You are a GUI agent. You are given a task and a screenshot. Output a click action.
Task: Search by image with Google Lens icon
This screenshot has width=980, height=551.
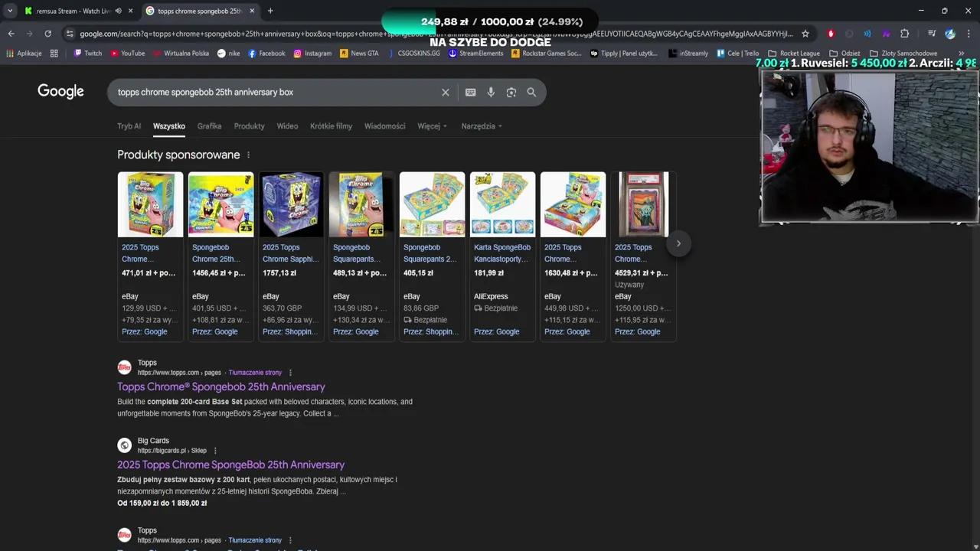511,92
